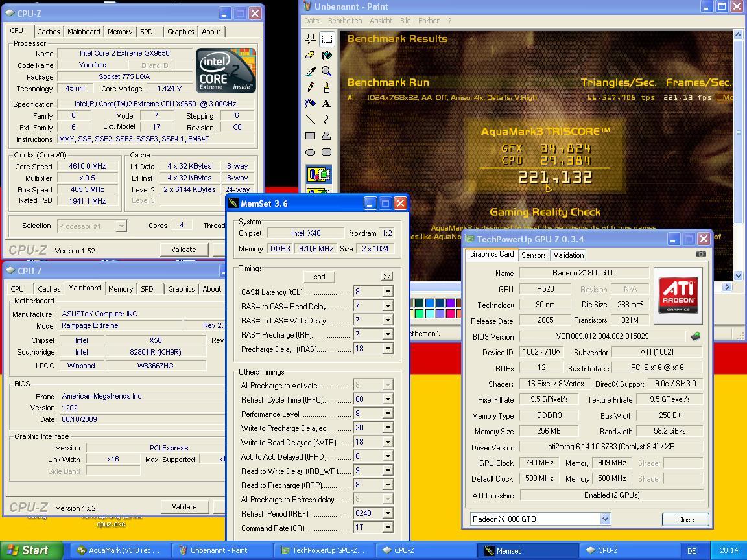Select the Free-Form Select tool in Paint
This screenshot has width=747, height=560.
311,39
